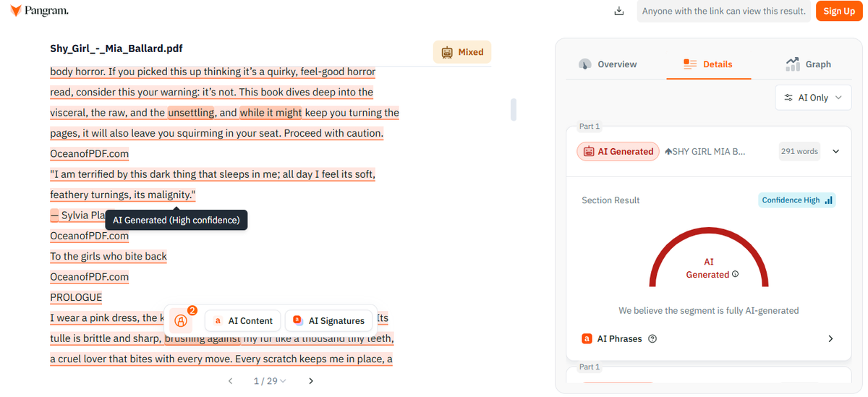The width and height of the screenshot is (868, 397).
Task: Go to the next page arrow
Action: pyautogui.click(x=311, y=381)
